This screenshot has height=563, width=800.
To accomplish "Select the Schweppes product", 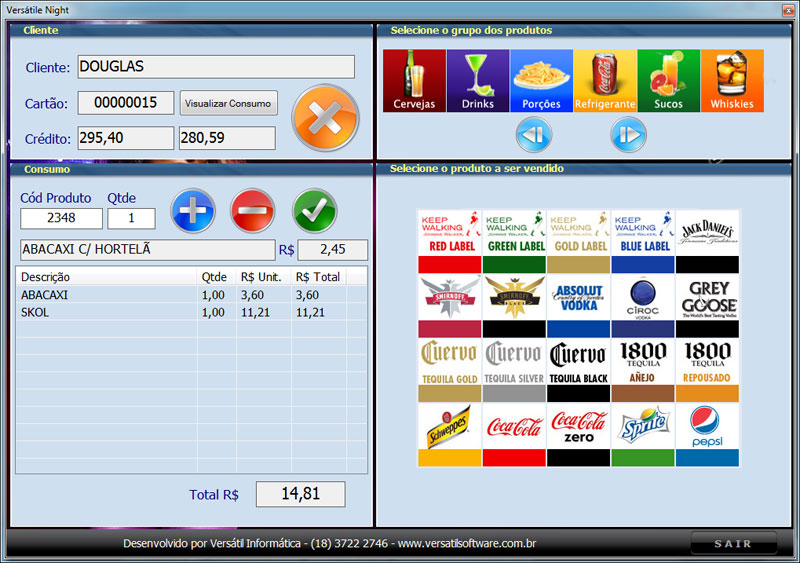I will (x=449, y=434).
